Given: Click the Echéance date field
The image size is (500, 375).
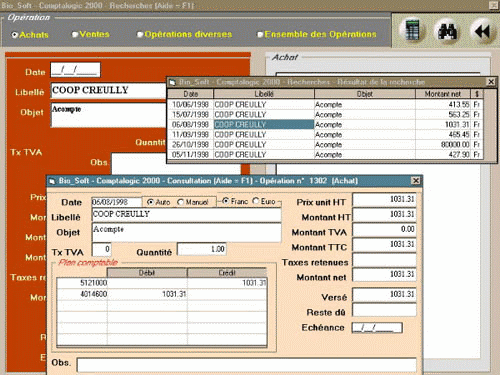Looking at the screenshot, I should (x=377, y=328).
